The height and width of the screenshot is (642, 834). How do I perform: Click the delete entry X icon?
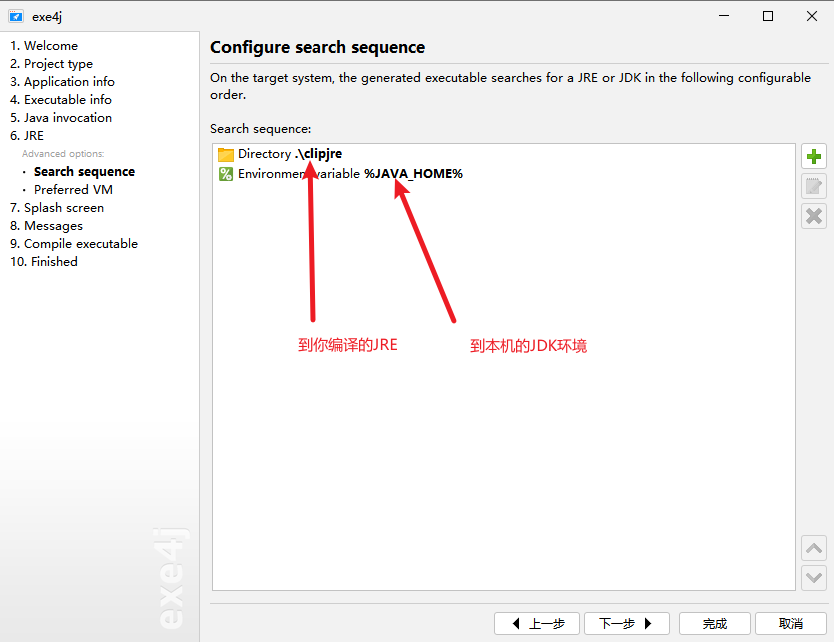pyautogui.click(x=814, y=215)
